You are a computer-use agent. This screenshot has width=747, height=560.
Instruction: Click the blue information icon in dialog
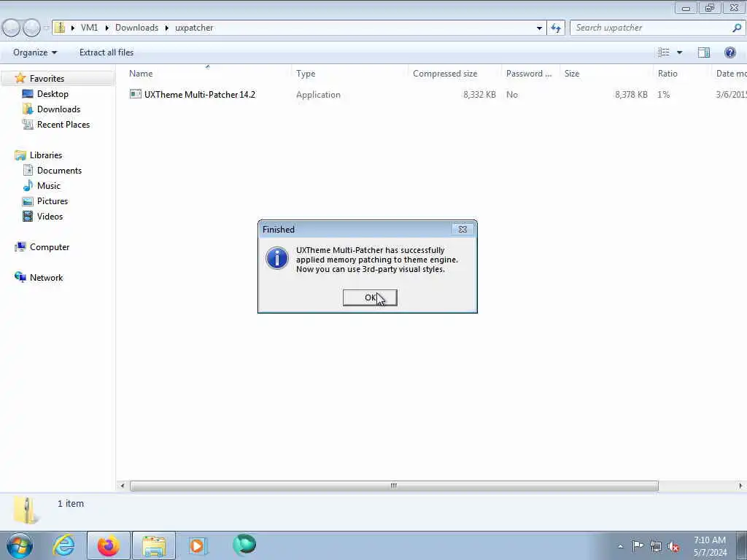click(276, 258)
